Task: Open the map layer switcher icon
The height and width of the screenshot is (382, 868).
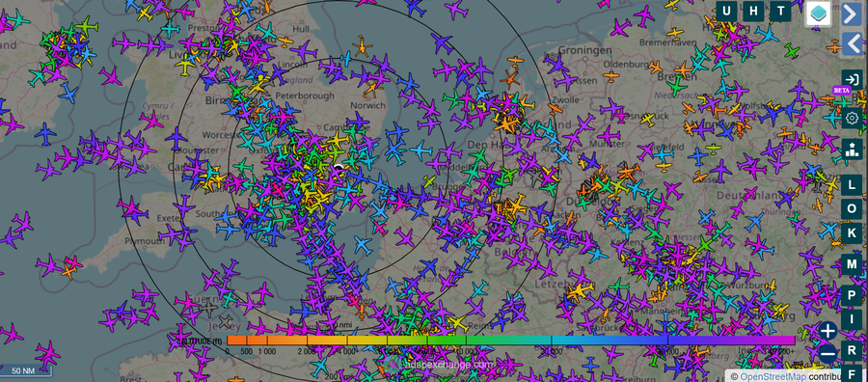Action: click(x=818, y=13)
